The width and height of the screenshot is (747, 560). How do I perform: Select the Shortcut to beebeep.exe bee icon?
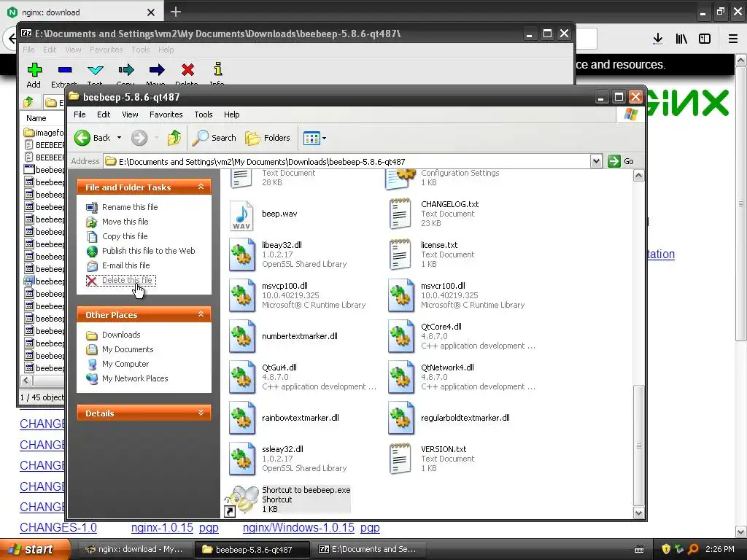click(241, 501)
